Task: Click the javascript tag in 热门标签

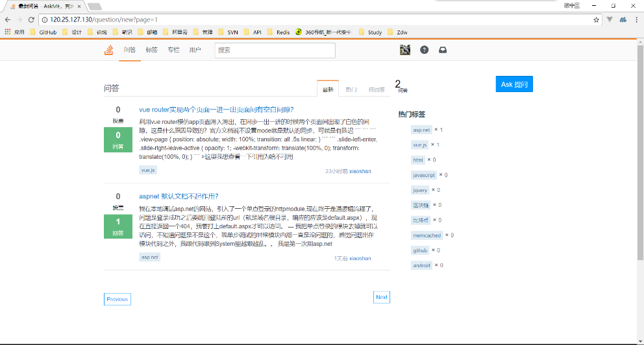Action: (424, 175)
